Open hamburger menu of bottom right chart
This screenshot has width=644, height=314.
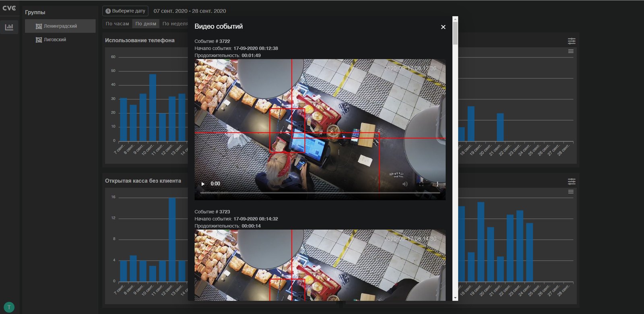pyautogui.click(x=571, y=192)
